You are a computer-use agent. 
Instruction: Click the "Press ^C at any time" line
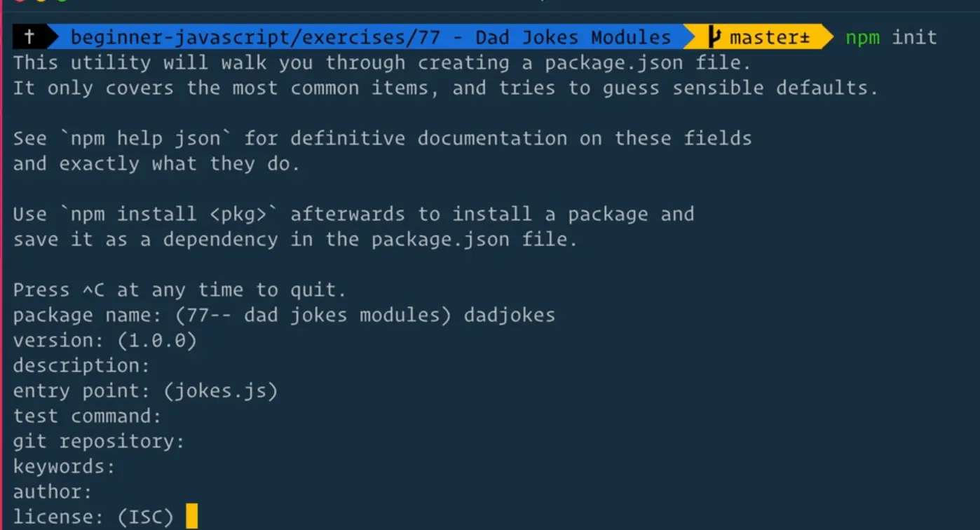tap(179, 290)
